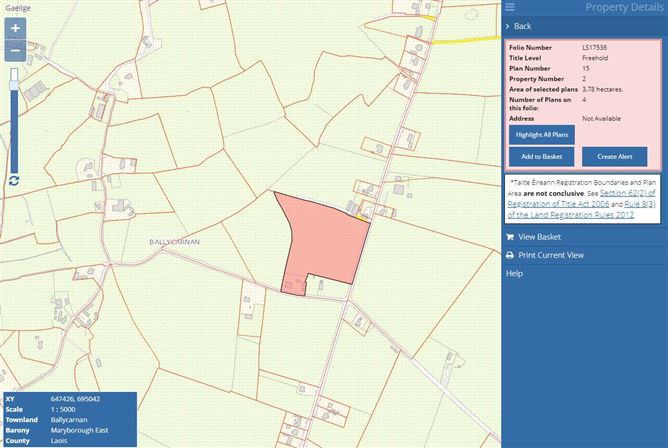The image size is (668, 448).
Task: Select Print Current View
Action: click(551, 255)
